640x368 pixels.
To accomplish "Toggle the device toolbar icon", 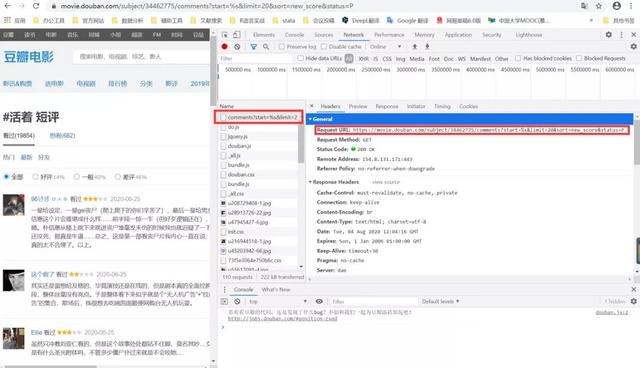I will [236, 35].
